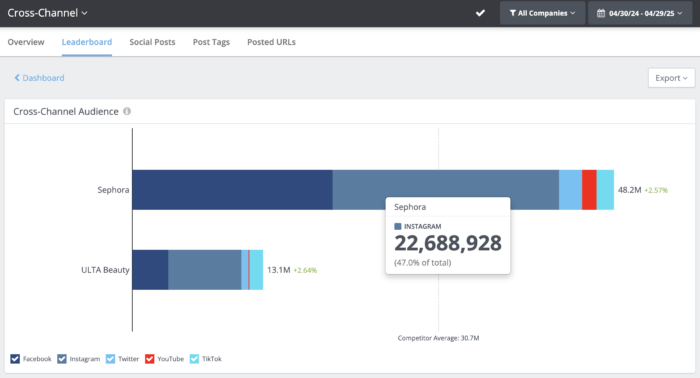Open the Cross-Channel dropdown title
700x378 pixels.
pos(47,13)
